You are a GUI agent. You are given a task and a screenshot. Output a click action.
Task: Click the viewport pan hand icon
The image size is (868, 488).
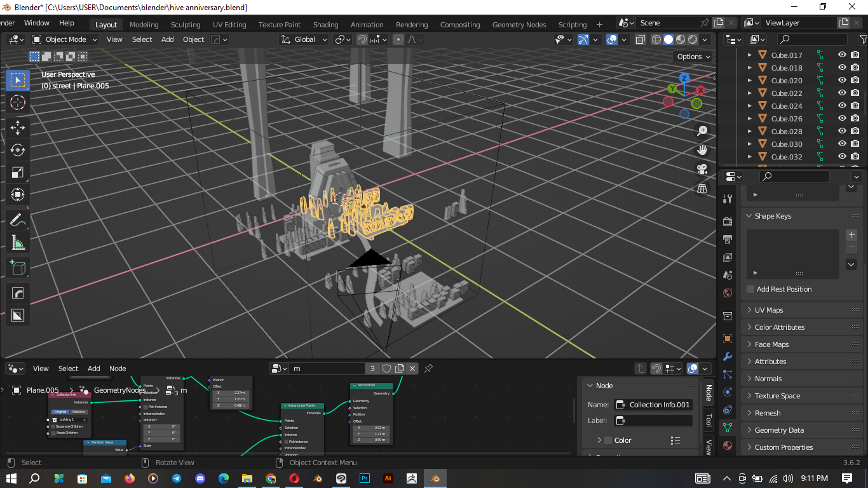tap(702, 150)
